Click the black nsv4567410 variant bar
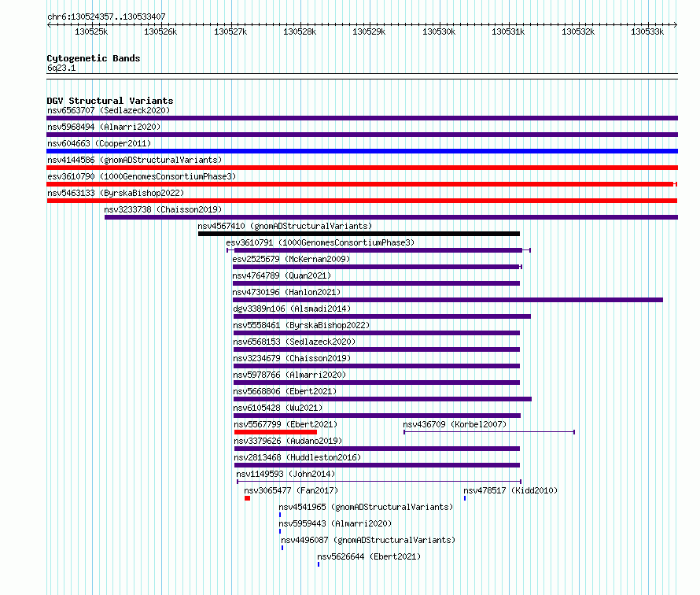This screenshot has width=700, height=595. click(359, 234)
